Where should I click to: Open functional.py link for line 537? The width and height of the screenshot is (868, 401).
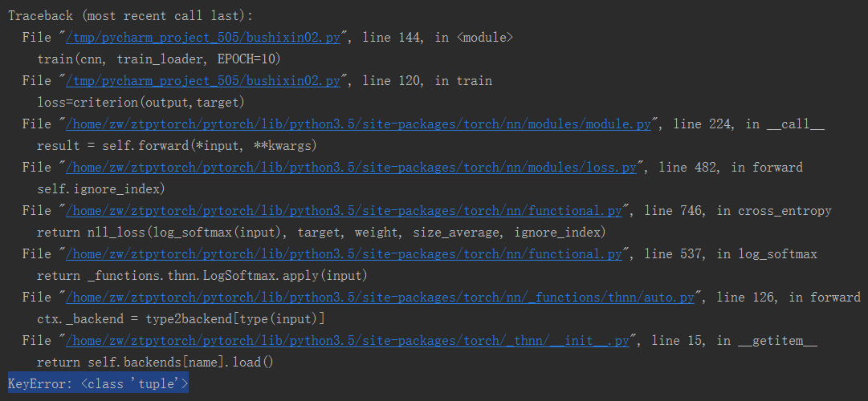(344, 254)
